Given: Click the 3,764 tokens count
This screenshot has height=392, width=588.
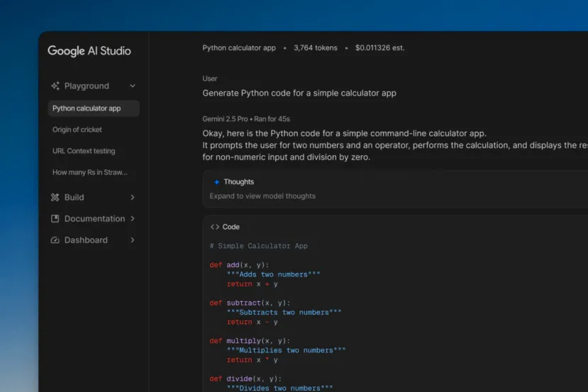Looking at the screenshot, I should [x=316, y=48].
